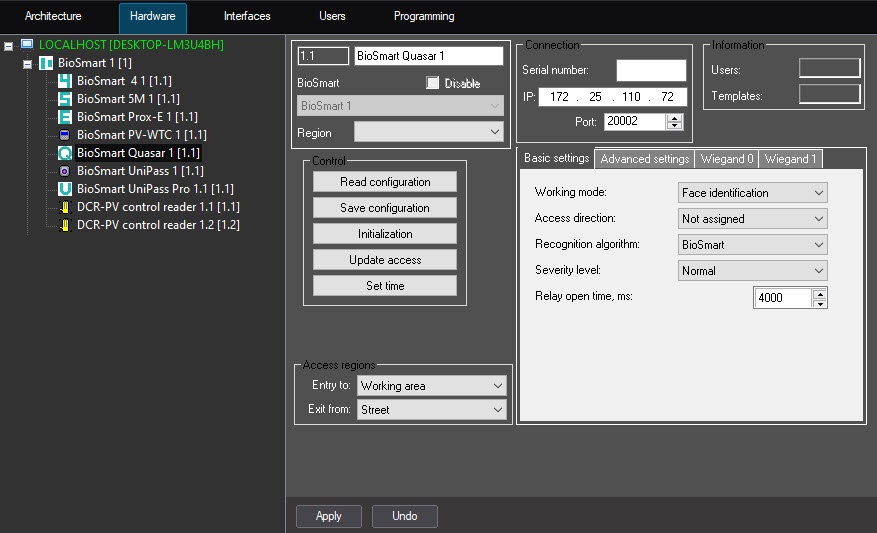This screenshot has height=533, width=877.
Task: Decrease the Port value with down arrow
Action: (675, 126)
